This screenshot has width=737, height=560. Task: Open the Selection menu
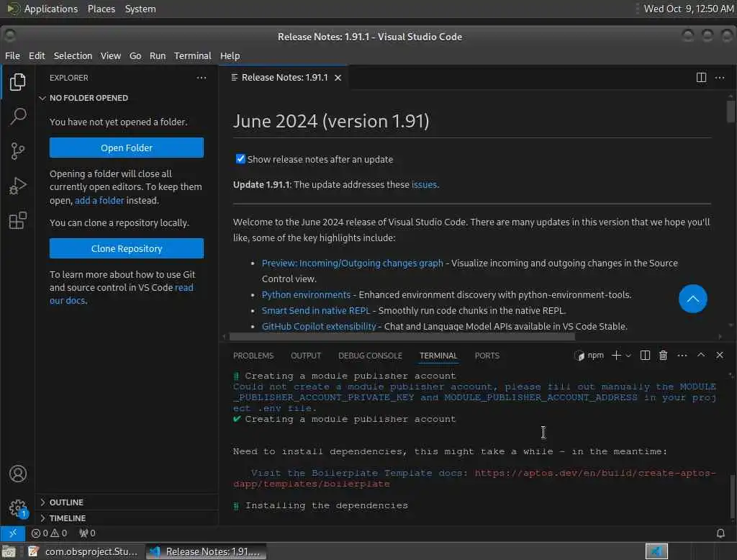coord(73,55)
